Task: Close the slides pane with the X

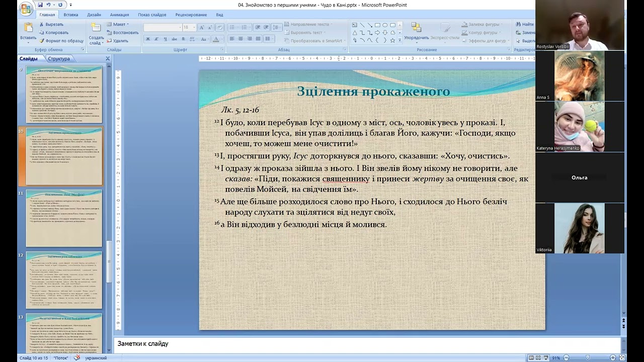Action: [108, 59]
